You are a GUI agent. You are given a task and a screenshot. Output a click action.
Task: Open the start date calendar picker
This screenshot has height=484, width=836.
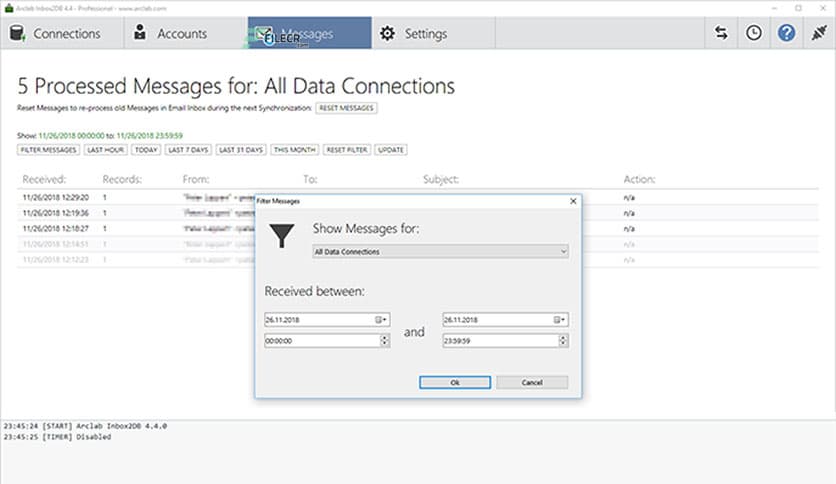[381, 320]
